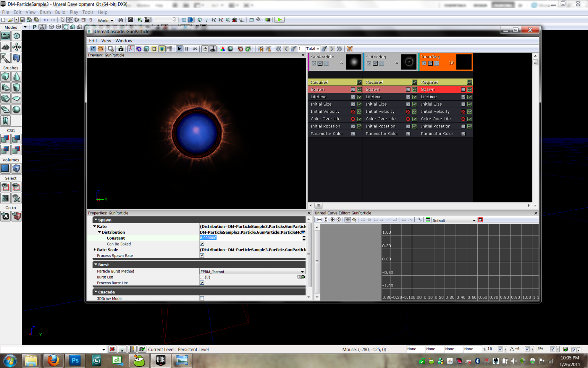Toggle the orbit mode axes icon
This screenshot has height=368, width=588.
131,49
